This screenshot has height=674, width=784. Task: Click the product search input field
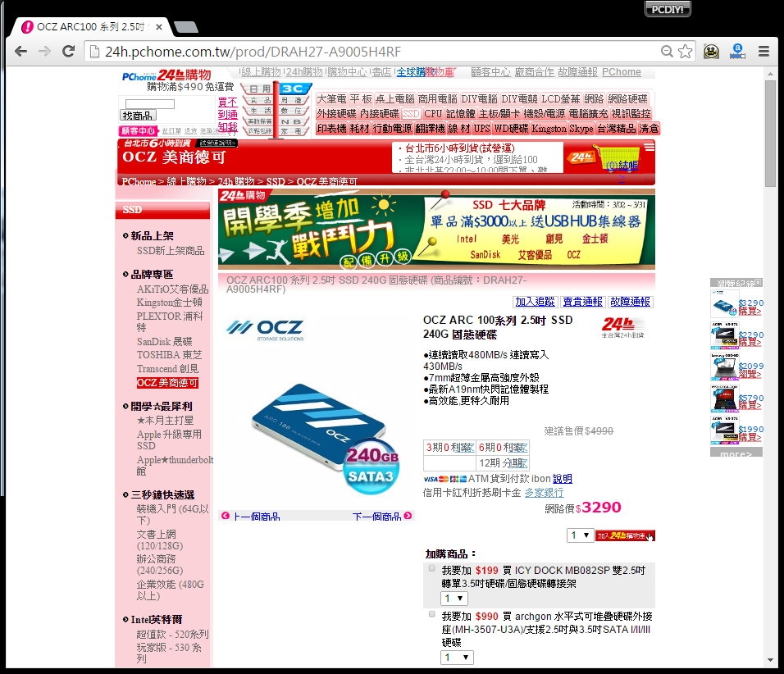pyautogui.click(x=149, y=104)
